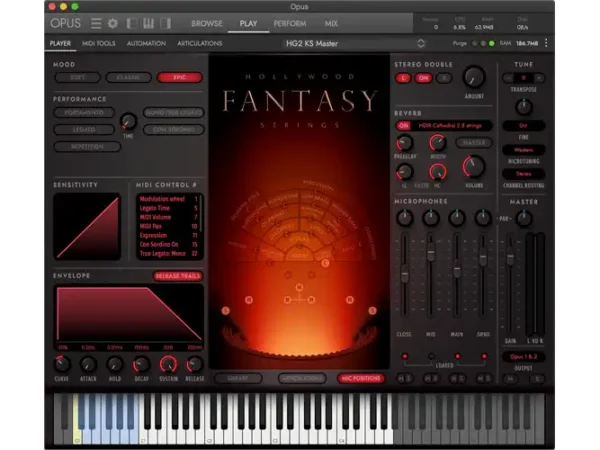The image size is (600, 450).
Task: Click the Reverb Width knob
Action: click(438, 143)
